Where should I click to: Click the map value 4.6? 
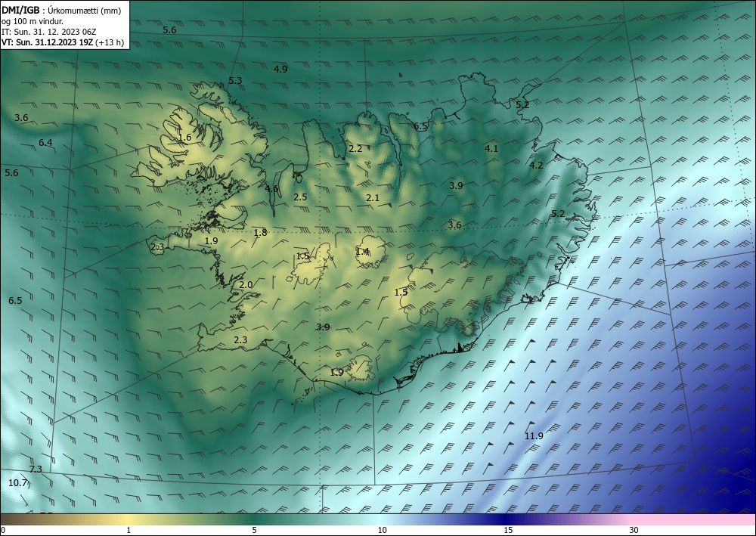tap(271, 188)
